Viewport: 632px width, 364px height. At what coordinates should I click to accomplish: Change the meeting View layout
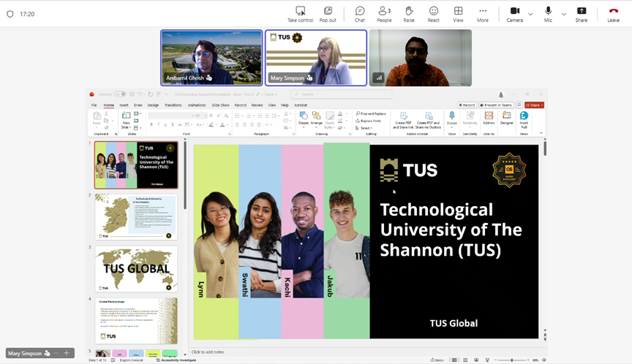[458, 14]
